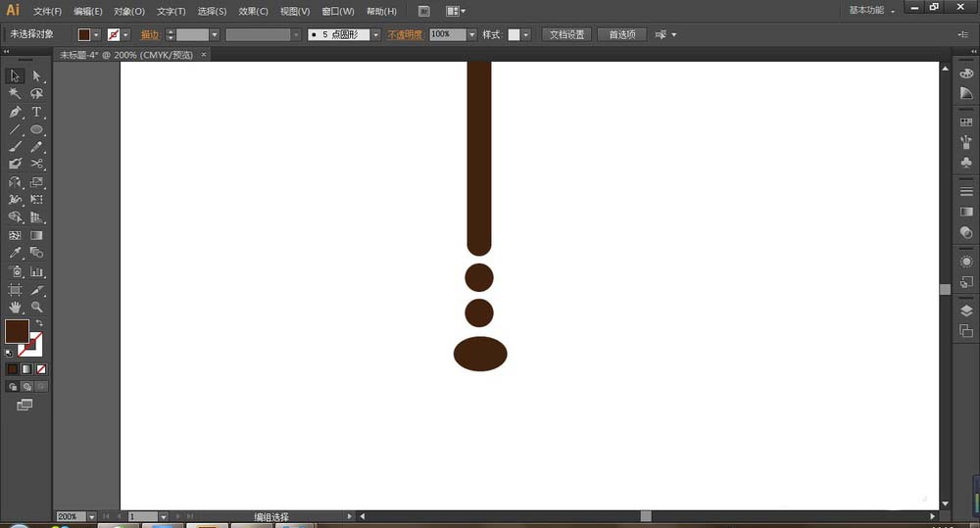Click the 文档设置 button
The image size is (980, 528).
coord(566,34)
